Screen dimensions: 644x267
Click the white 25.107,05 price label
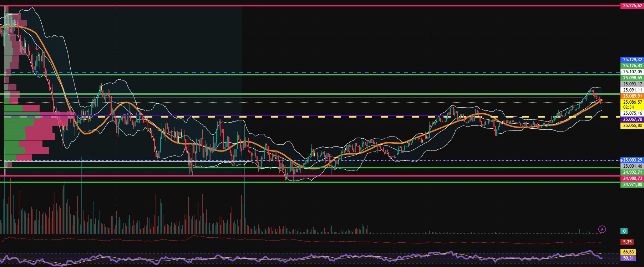(x=632, y=72)
